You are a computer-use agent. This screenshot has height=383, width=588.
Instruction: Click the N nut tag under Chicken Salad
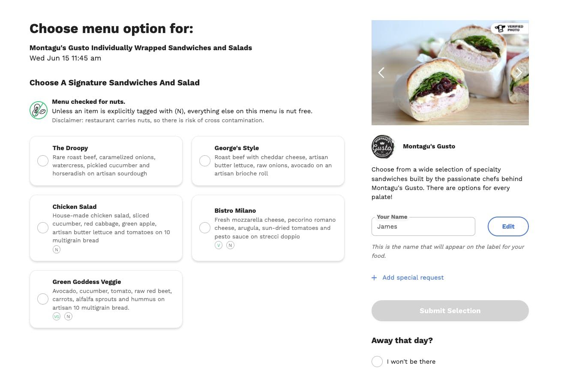coord(57,250)
